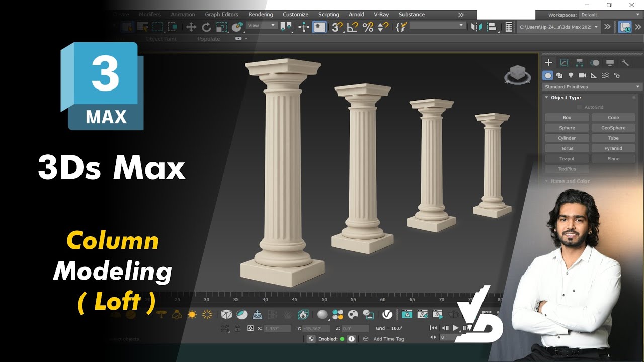This screenshot has height=362, width=644.
Task: Toggle absolute transform type-in mode
Action: coord(250,328)
